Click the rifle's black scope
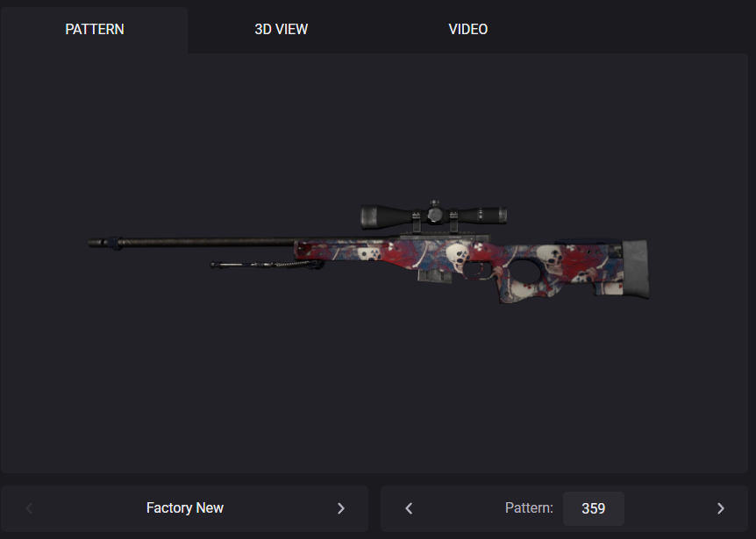756x539 pixels. pyautogui.click(x=433, y=216)
